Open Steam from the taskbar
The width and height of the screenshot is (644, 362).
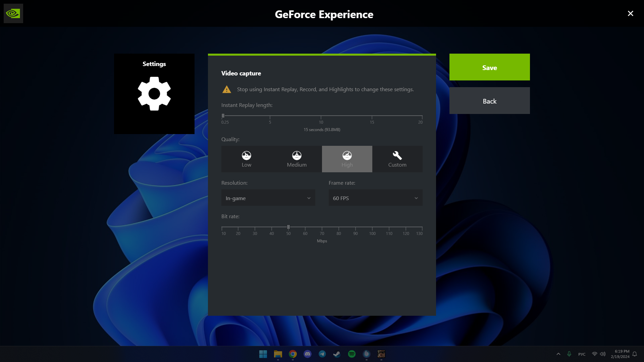(337, 354)
